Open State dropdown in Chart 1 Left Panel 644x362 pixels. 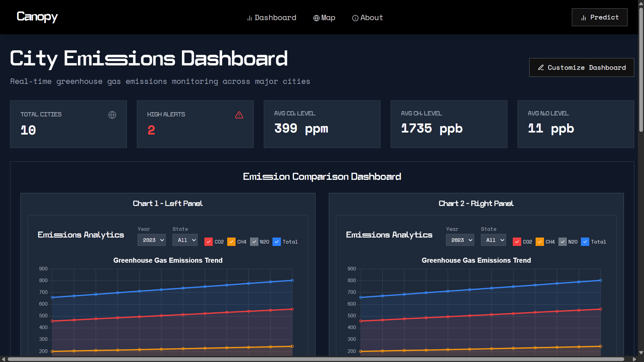[x=185, y=240]
